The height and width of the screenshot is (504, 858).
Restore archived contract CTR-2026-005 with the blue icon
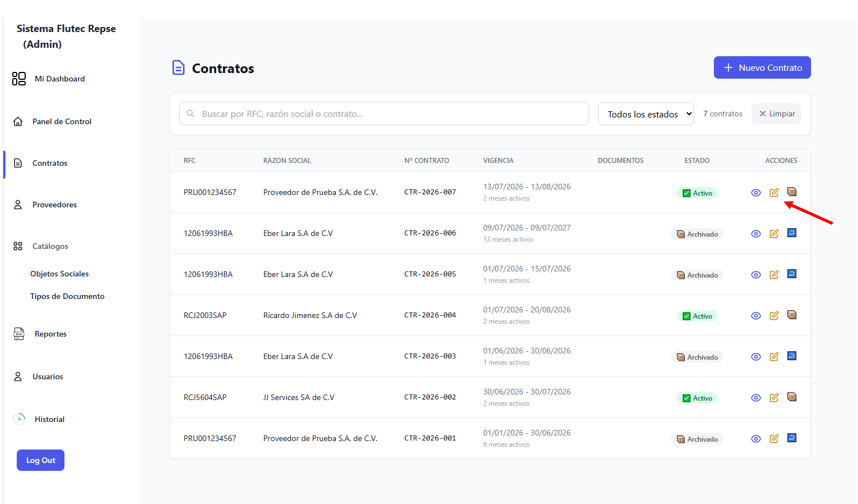coord(792,274)
